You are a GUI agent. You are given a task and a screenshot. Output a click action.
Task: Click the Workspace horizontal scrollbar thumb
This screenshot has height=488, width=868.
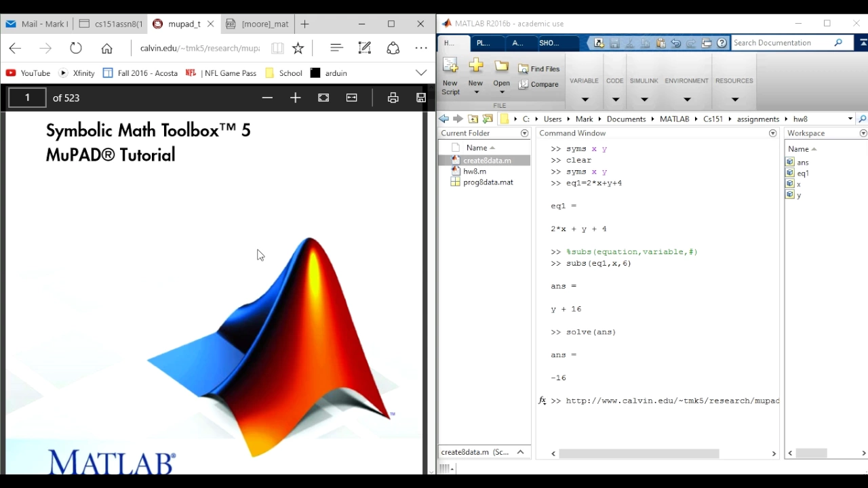[812, 453]
